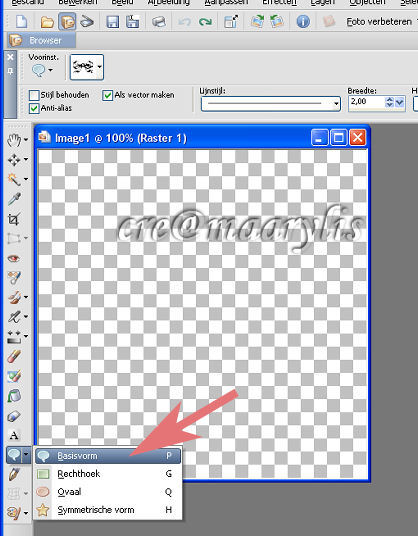Click the Foto verbeteren button
The height and width of the screenshot is (536, 418).
tap(379, 22)
